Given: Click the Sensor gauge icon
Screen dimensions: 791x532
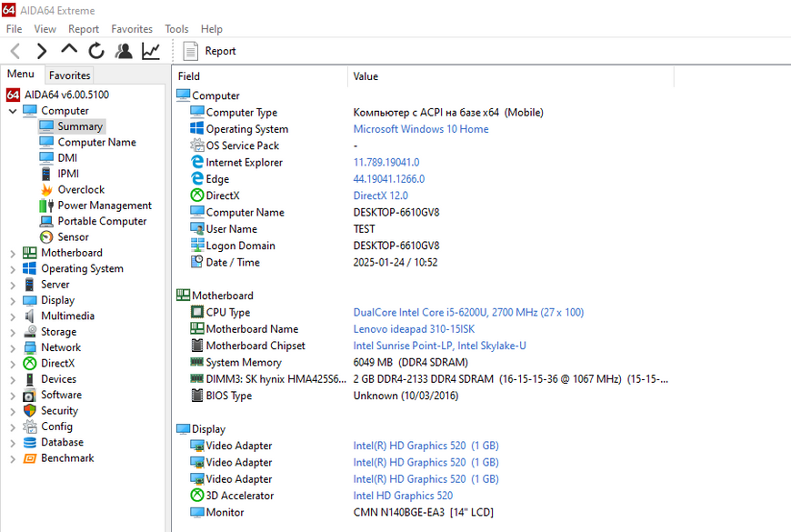Looking at the screenshot, I should tap(46, 236).
